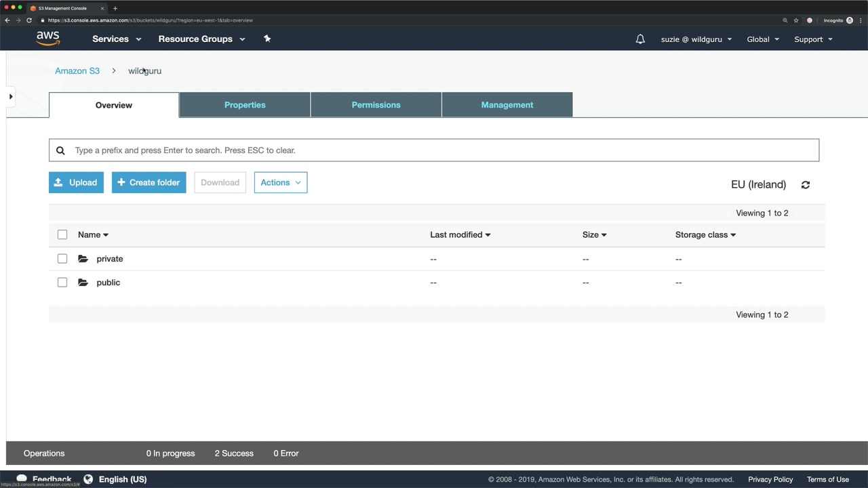Viewport: 868px width, 488px height.
Task: Click the prefix search input field
Action: [434, 150]
